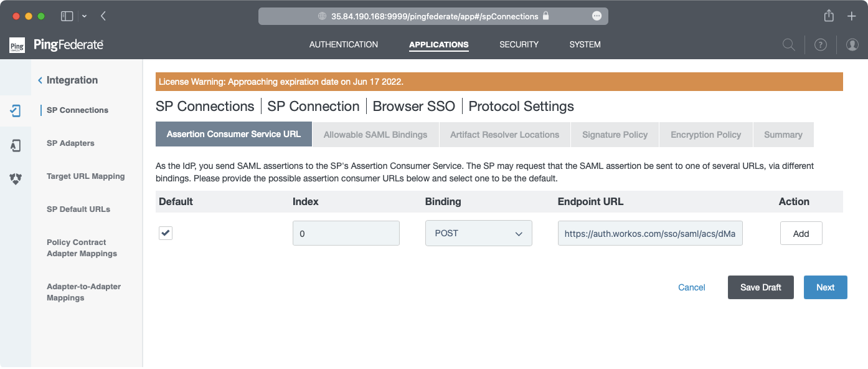The image size is (868, 369).
Task: Open SP Adapters in sidebar
Action: coord(70,143)
